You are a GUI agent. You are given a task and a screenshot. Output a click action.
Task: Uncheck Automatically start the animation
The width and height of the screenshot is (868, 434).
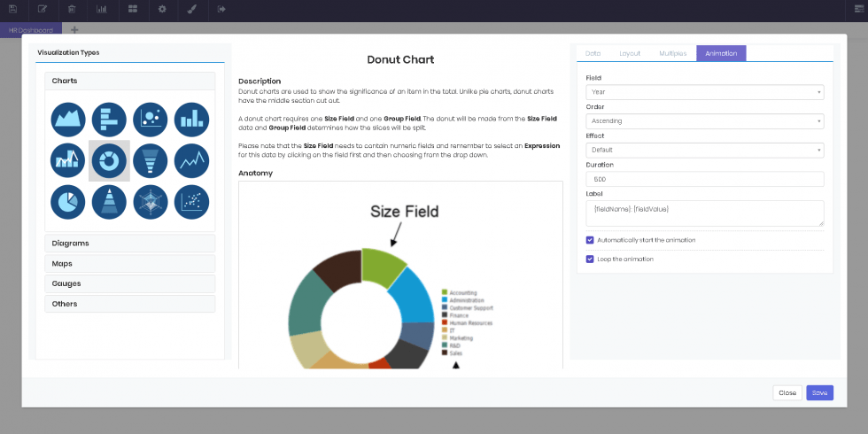tap(590, 240)
